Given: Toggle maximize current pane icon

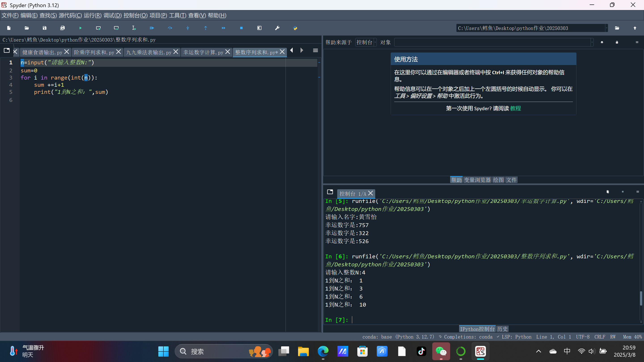Looking at the screenshot, I should (x=259, y=28).
